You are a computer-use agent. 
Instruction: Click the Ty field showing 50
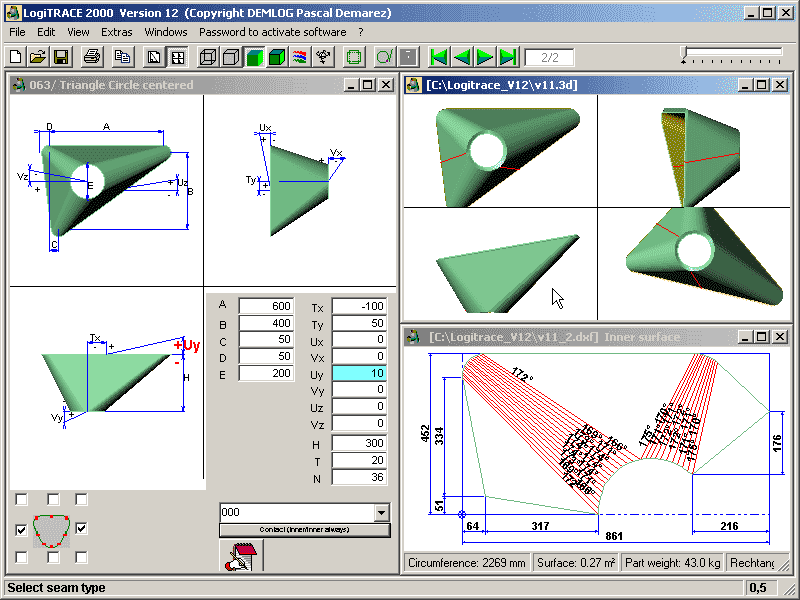pos(359,323)
